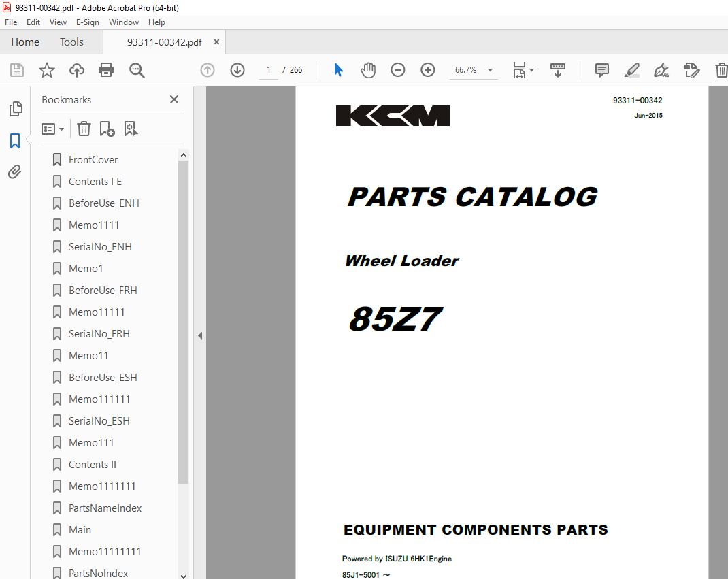Image resolution: width=728 pixels, height=579 pixels.
Task: Add a new bookmark icon
Action: click(x=107, y=129)
